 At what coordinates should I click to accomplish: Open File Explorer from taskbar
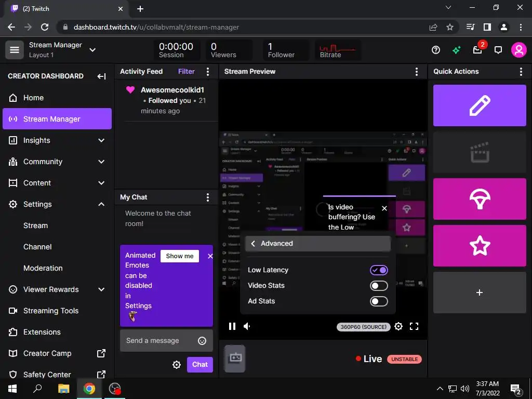tap(63, 389)
